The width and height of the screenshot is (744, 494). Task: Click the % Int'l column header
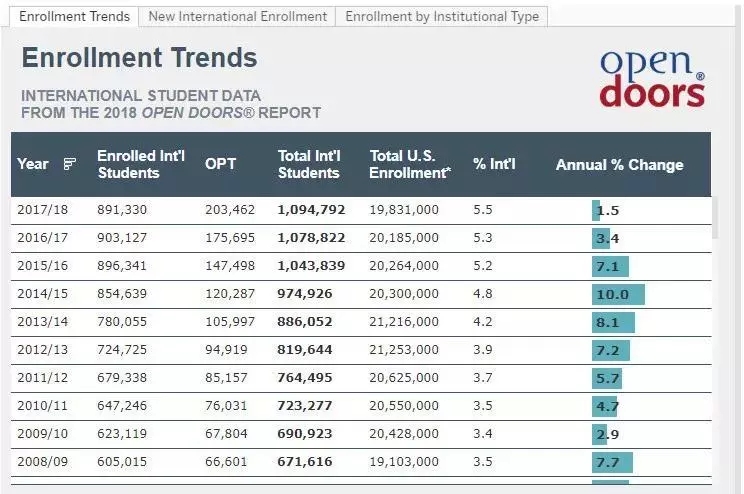tap(494, 164)
